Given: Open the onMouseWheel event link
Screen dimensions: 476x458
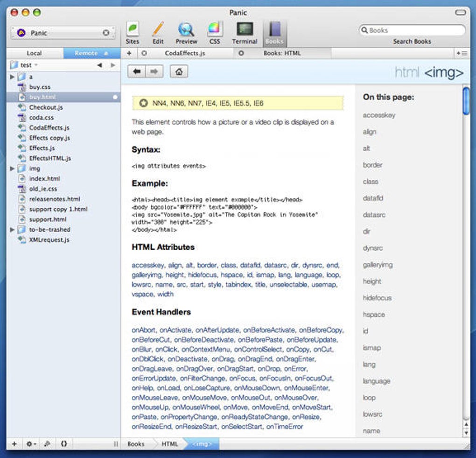Looking at the screenshot, I should (x=196, y=407).
